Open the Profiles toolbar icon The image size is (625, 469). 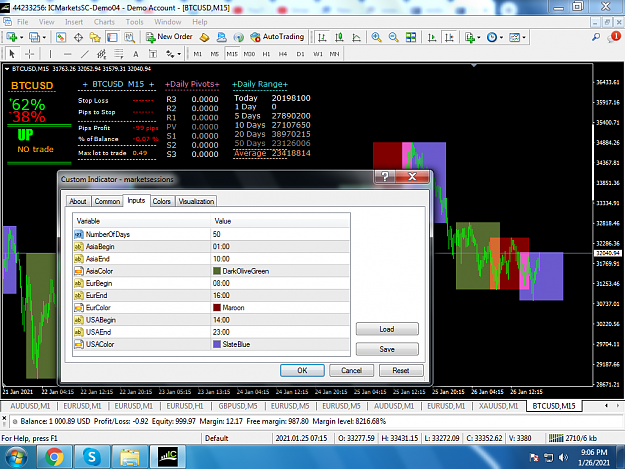[x=34, y=37]
